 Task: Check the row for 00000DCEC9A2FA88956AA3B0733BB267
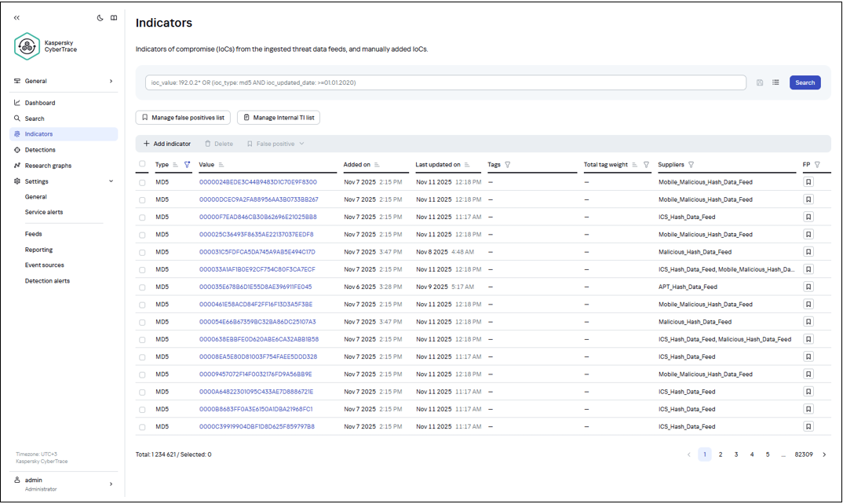(142, 200)
